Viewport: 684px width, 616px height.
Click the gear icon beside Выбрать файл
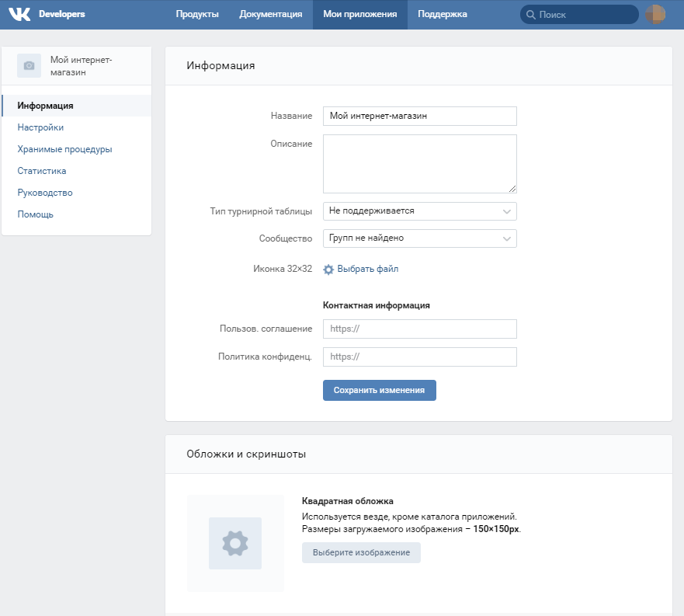coord(328,270)
